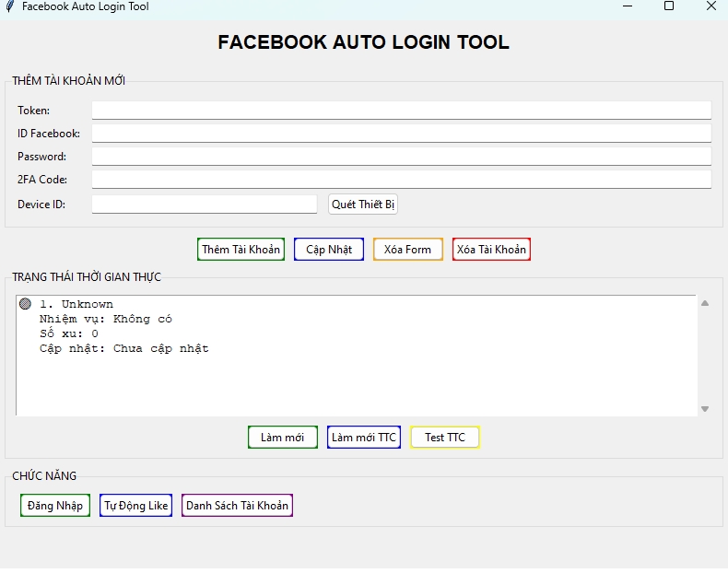Click 'Cập nhật: Chưa cập nhật' line
728x573 pixels.
[x=124, y=348]
